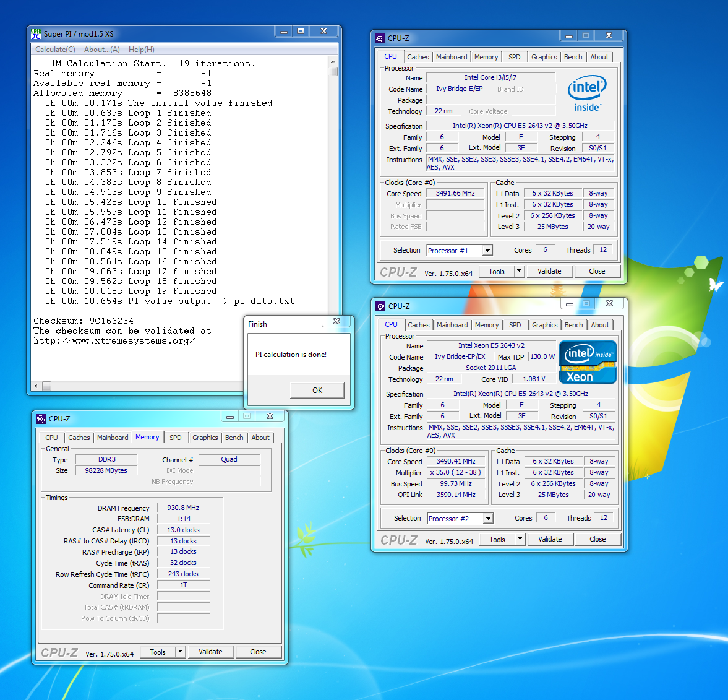Switch to CPU tab in Memory CPU-Z window

[x=51, y=438]
